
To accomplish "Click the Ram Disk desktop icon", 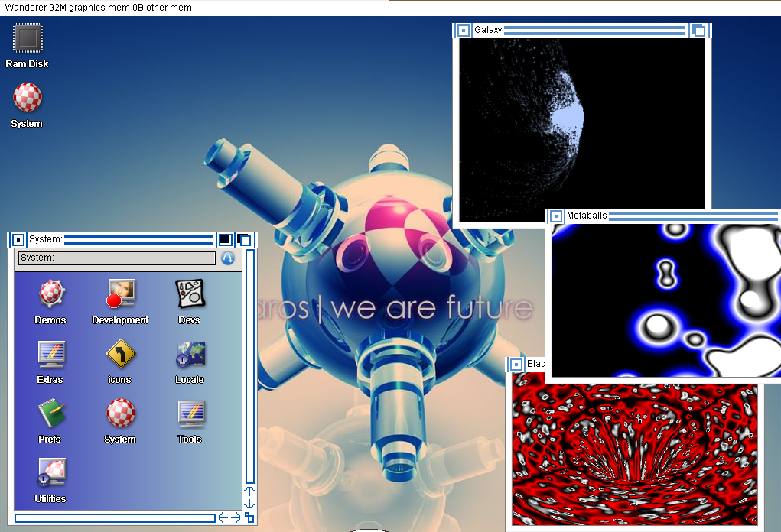I will tap(28, 38).
